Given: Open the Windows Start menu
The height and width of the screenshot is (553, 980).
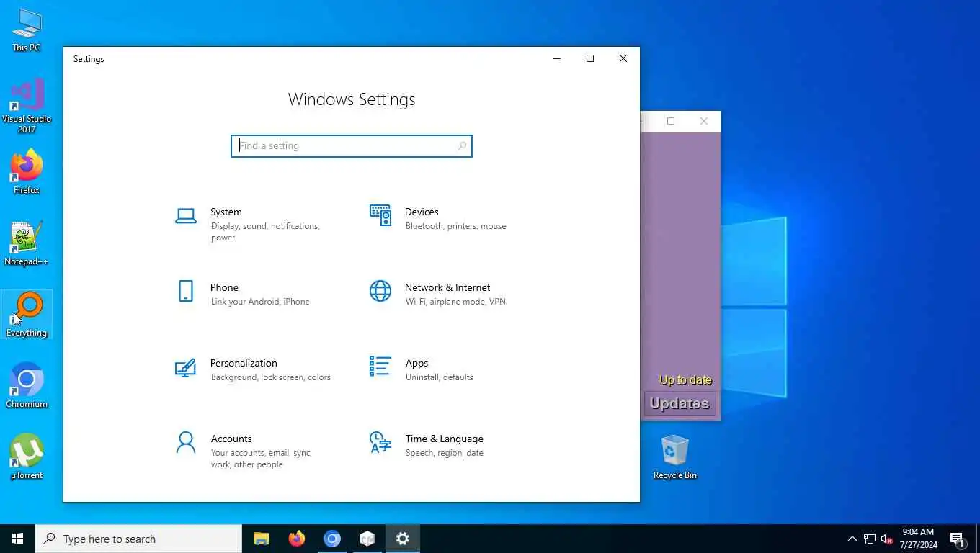Looking at the screenshot, I should (x=17, y=539).
